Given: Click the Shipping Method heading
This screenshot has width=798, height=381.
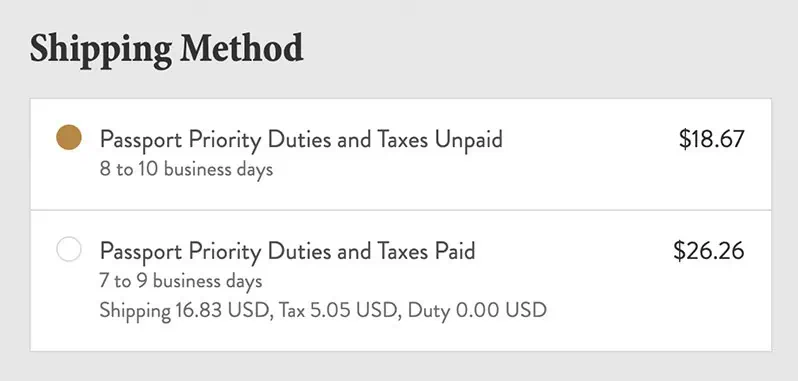Looking at the screenshot, I should [x=166, y=50].
